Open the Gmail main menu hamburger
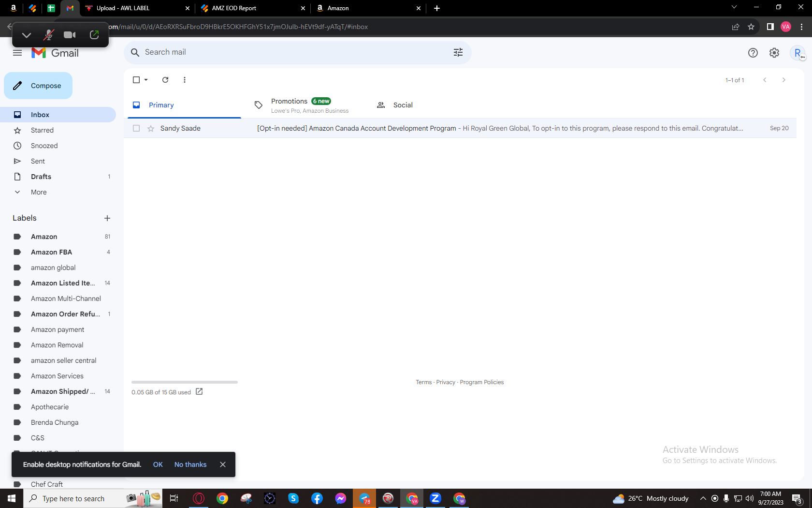Viewport: 812px width, 508px height. (17, 53)
